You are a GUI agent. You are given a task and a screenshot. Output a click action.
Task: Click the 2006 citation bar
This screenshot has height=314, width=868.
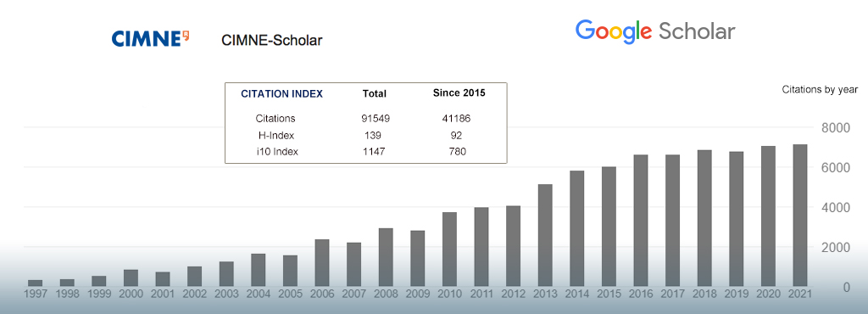[322, 263]
